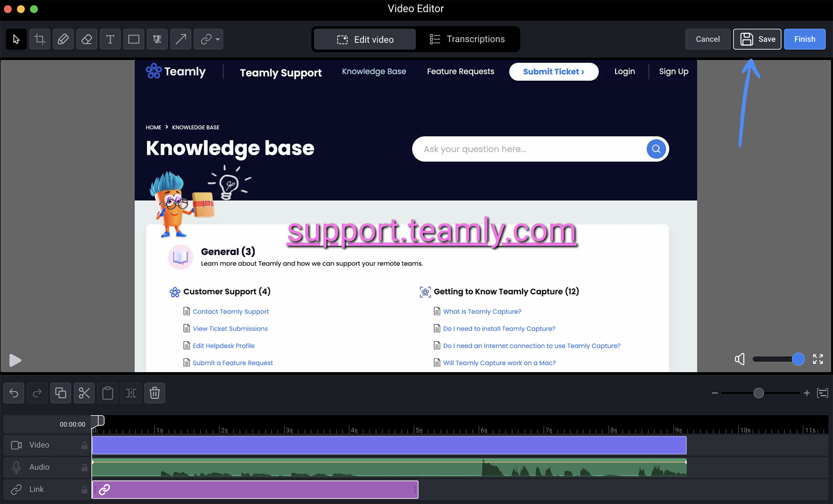The height and width of the screenshot is (504, 833).
Task: Click the blue search magnifier button
Action: [x=656, y=149]
